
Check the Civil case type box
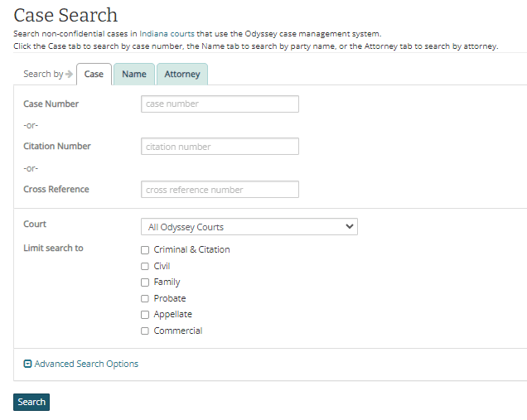(145, 266)
